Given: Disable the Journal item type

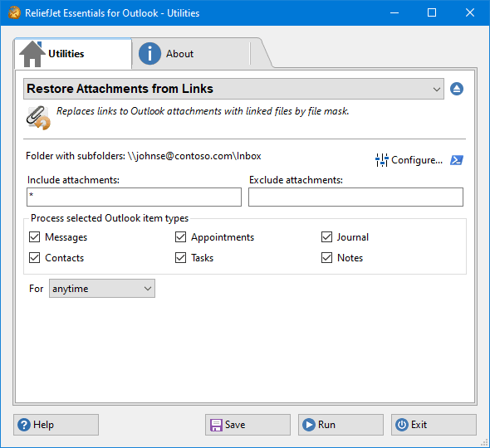Looking at the screenshot, I should (327, 237).
